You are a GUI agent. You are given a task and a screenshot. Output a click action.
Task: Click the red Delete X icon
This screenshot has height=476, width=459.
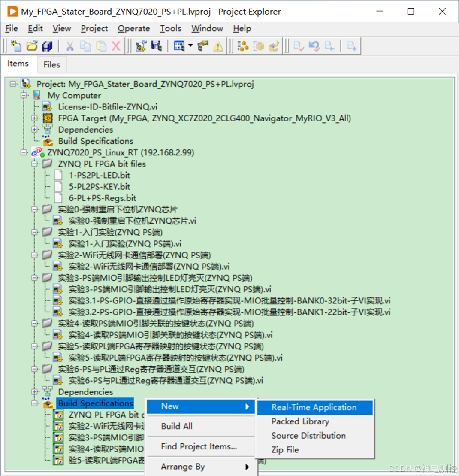[116, 46]
